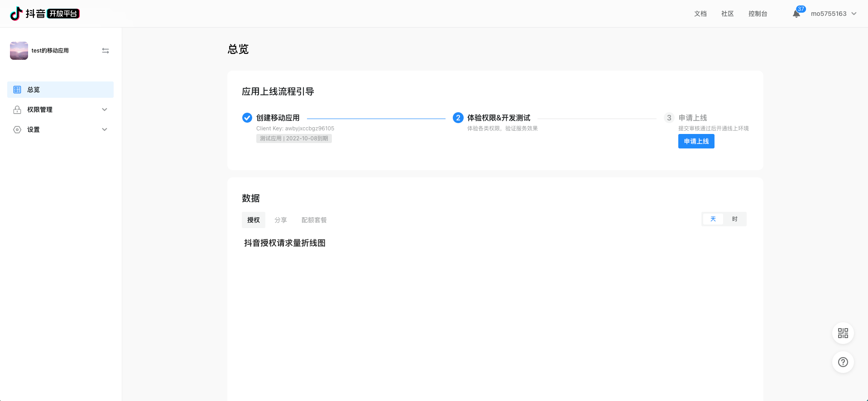Click the 体验权限&开发测试 step title

click(499, 118)
